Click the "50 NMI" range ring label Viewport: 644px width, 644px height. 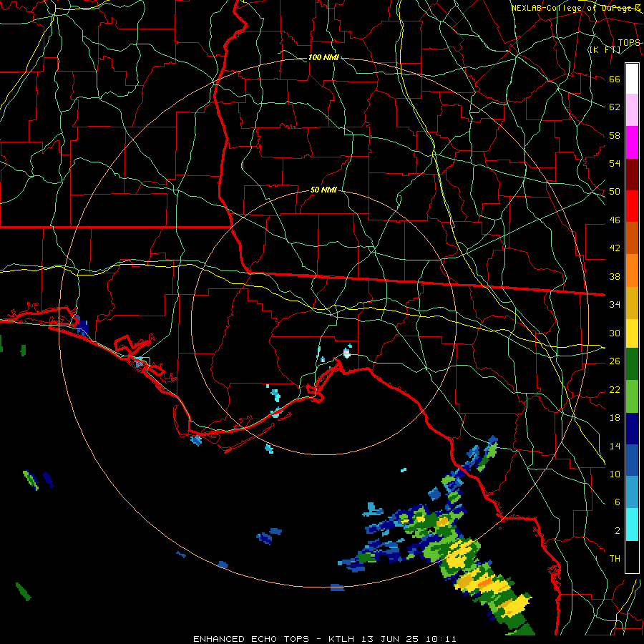323,190
